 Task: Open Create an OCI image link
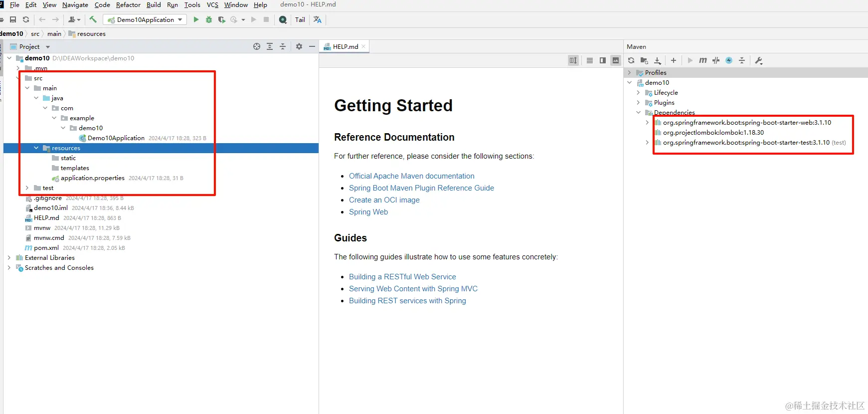tap(384, 200)
